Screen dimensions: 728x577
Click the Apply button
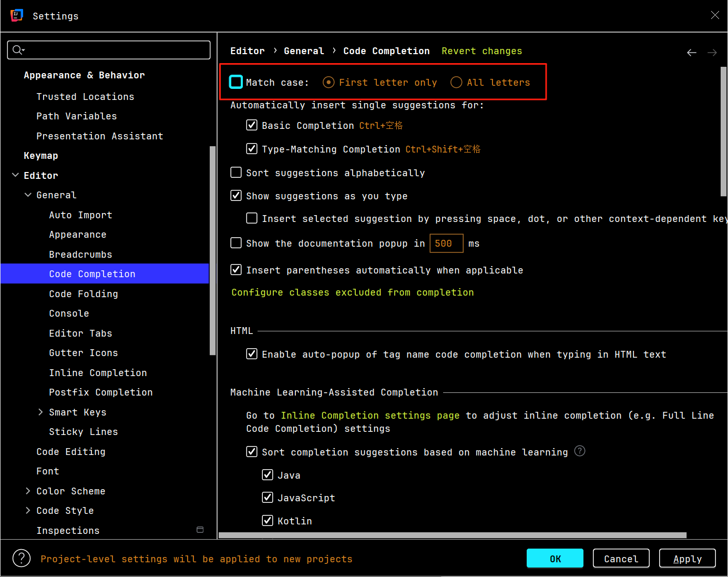coord(687,559)
